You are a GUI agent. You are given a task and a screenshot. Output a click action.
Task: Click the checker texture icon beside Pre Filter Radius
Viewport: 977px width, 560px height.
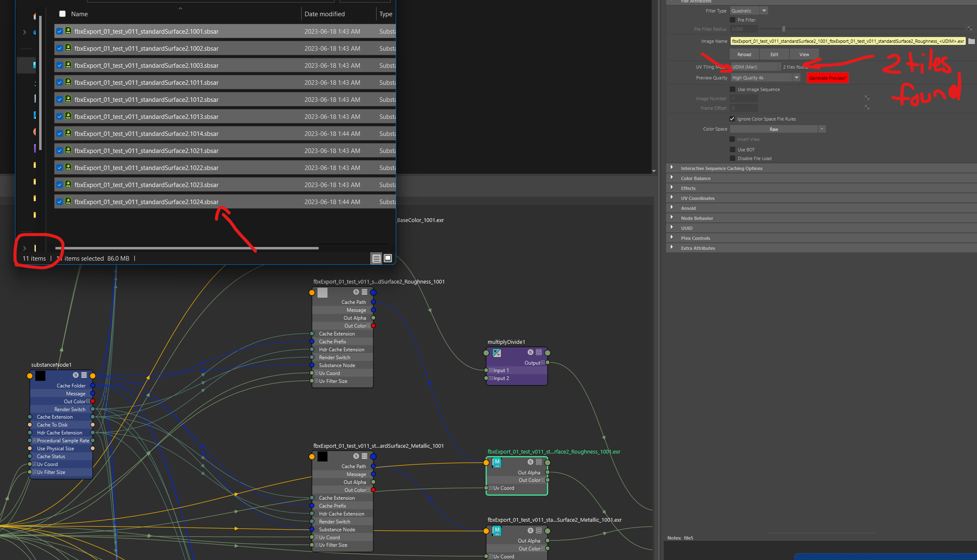(971, 29)
